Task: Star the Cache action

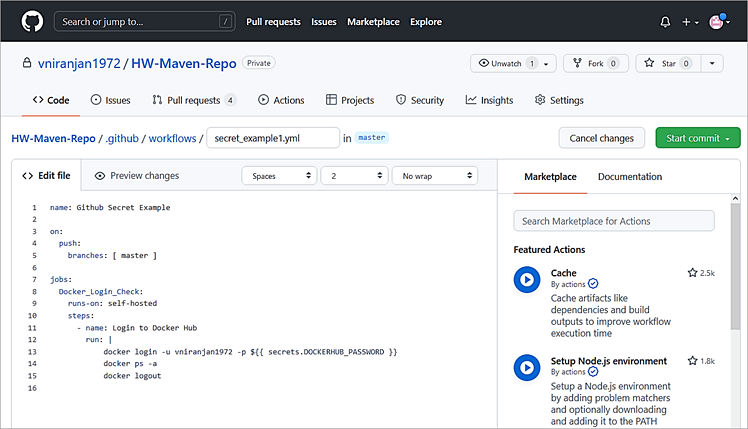Action: 692,273
